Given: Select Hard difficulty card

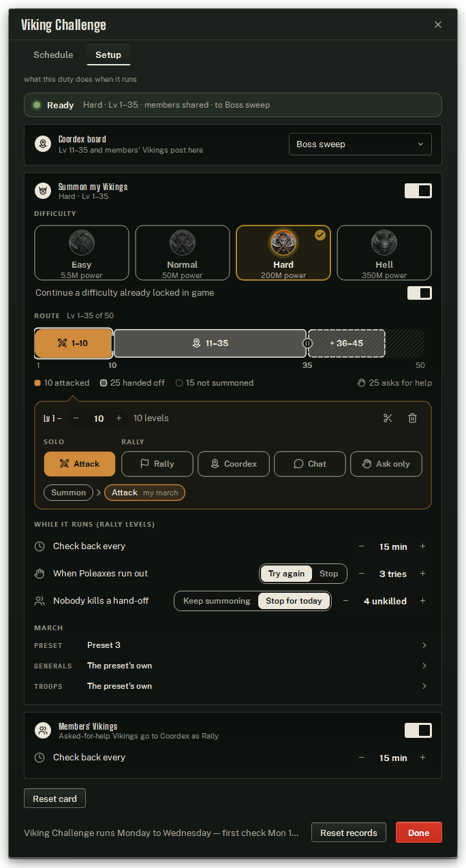Looking at the screenshot, I should coord(283,253).
